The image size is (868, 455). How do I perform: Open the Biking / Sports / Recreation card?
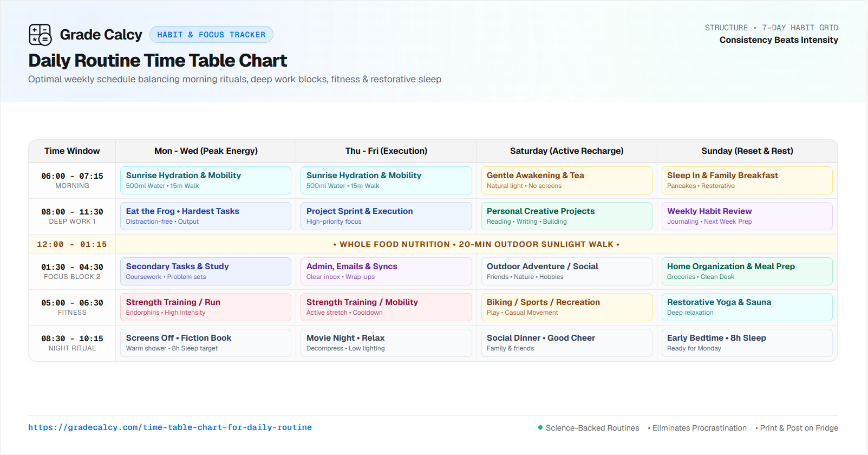[567, 307]
